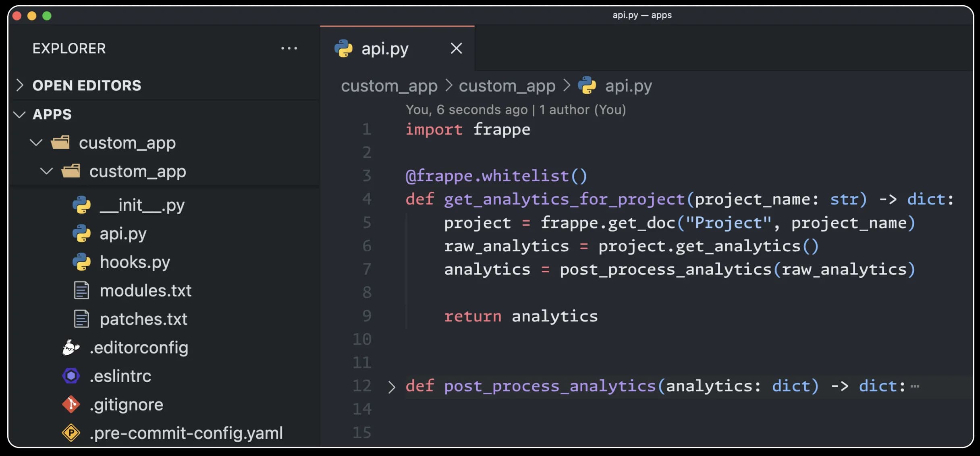Click the @frappe.whitelist() decorator
The height and width of the screenshot is (456, 980).
[x=496, y=176]
